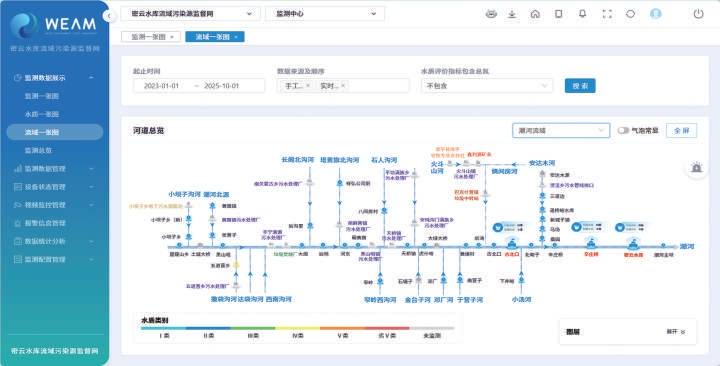
Task: Click the 视频监控管理 sidebar icon
Action: pyautogui.click(x=18, y=205)
